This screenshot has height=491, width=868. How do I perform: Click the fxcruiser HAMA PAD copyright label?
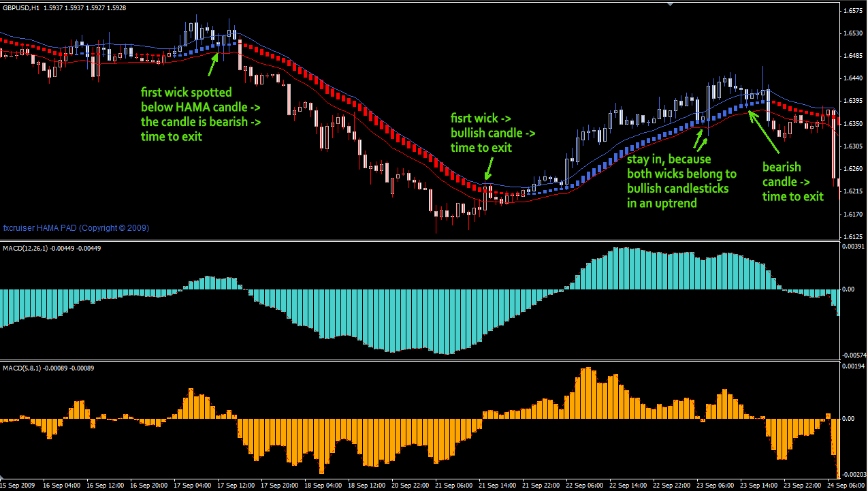[x=76, y=228]
